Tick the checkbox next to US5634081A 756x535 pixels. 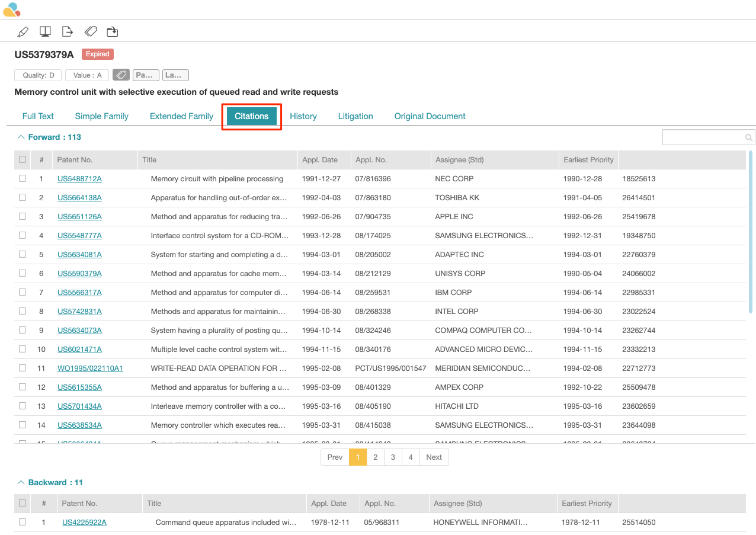coord(23,254)
